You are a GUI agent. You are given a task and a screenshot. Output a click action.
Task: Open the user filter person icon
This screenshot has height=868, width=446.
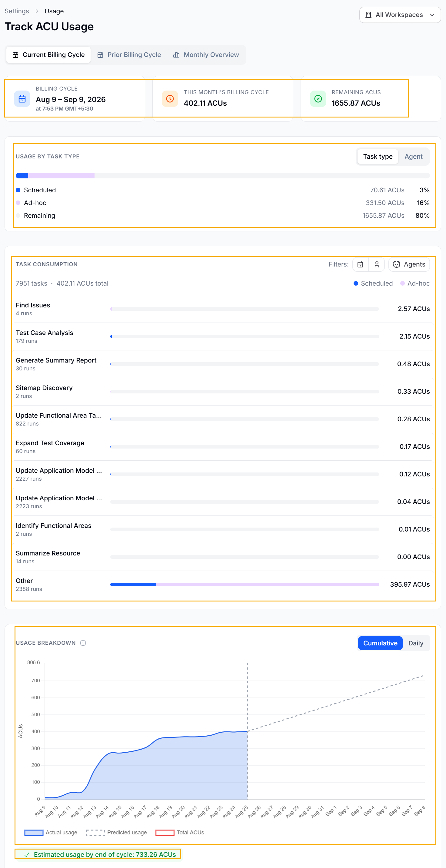[377, 264]
